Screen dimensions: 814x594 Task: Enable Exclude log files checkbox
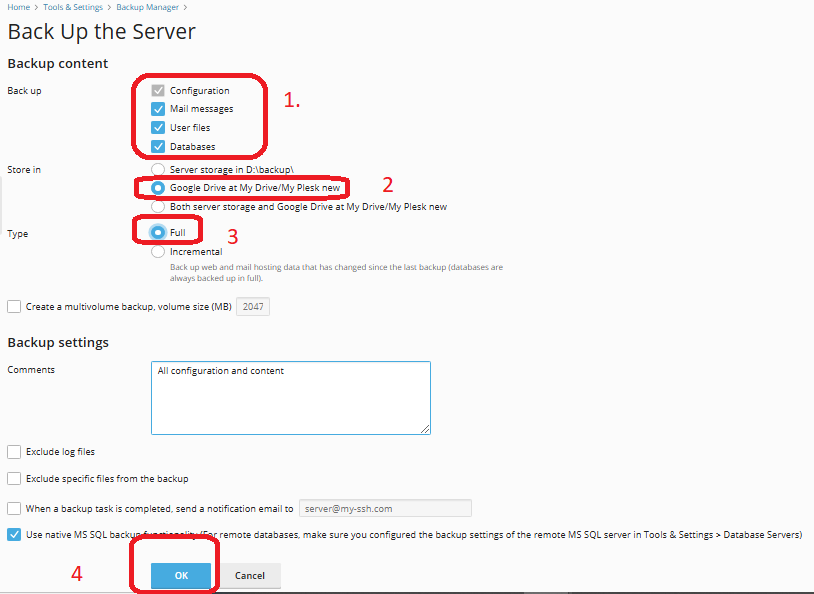pyautogui.click(x=14, y=452)
